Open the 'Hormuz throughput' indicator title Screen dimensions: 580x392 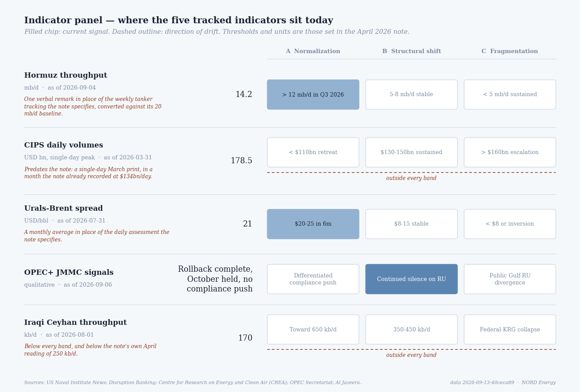pyautogui.click(x=65, y=76)
